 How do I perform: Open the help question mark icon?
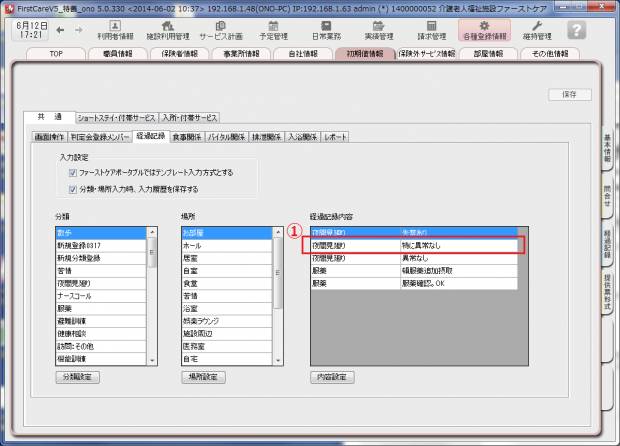[x=576, y=30]
